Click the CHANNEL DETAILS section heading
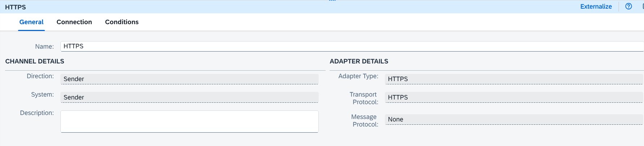This screenshot has height=146, width=644. 35,61
